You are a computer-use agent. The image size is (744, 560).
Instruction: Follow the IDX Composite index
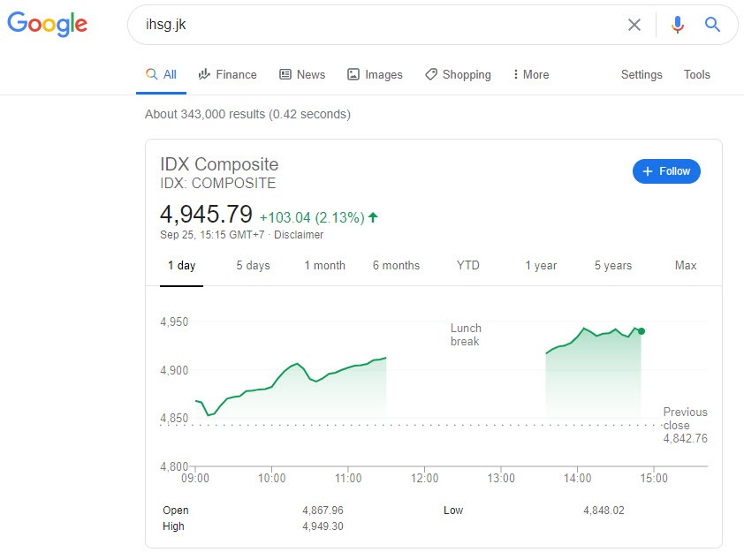666,171
